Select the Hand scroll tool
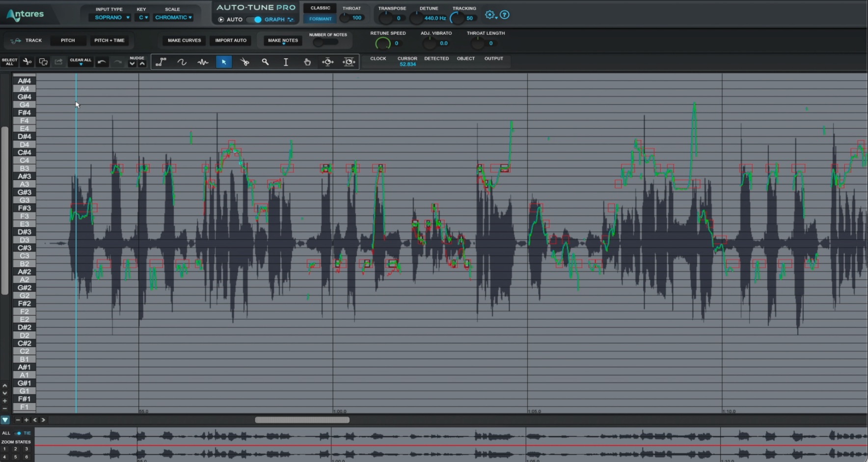Screen dimensions: 868x462 (x=307, y=62)
